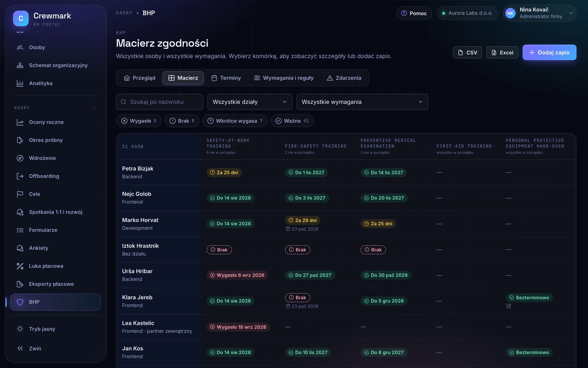Open Aurora Labs d.o.o. company switcher
Screen dimensions: 588x368
467,13
